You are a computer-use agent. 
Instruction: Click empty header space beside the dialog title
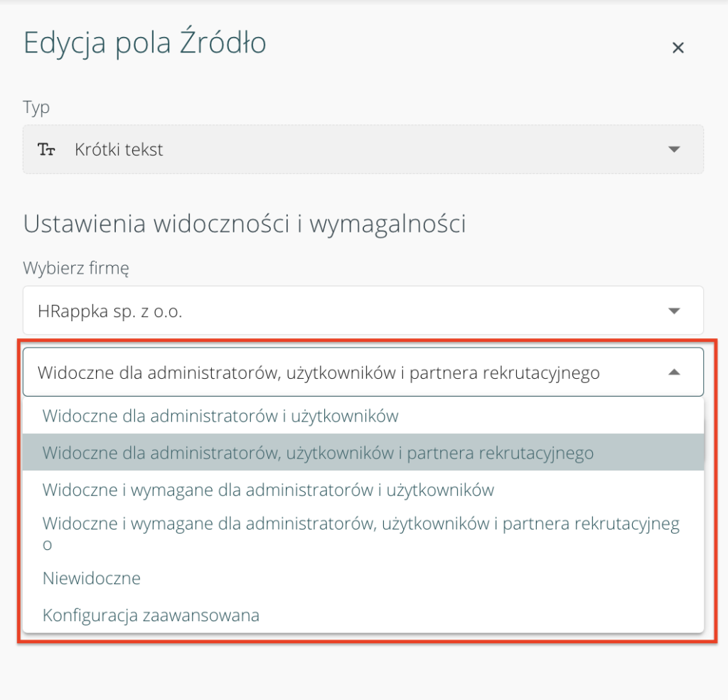(x=462, y=45)
